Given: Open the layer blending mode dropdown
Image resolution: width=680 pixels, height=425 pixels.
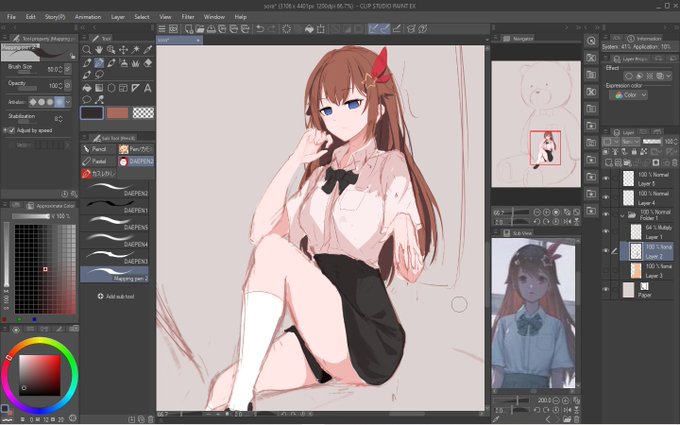Looking at the screenshot, I should 630,141.
